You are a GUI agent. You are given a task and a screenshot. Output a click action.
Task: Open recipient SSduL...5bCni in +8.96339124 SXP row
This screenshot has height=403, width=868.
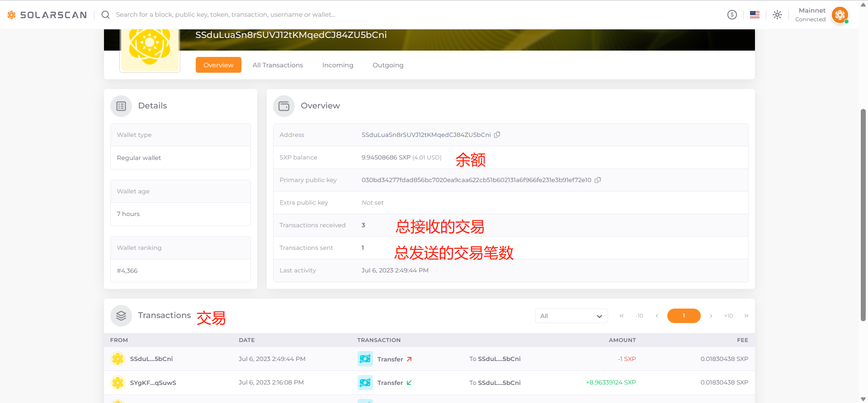pyautogui.click(x=500, y=383)
